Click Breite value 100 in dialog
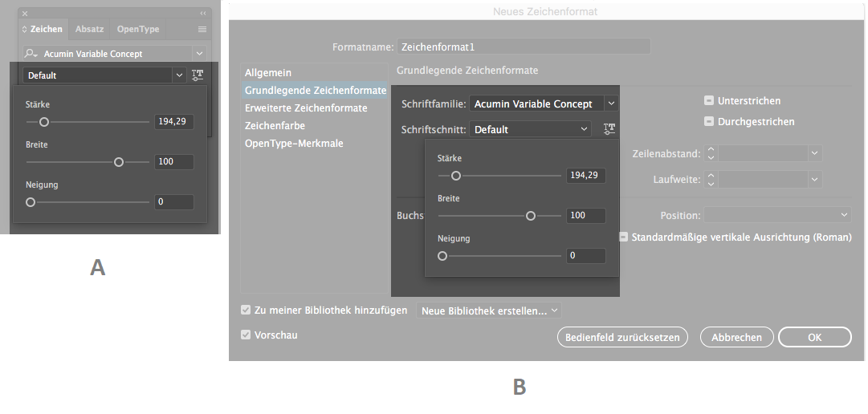868x414 pixels. (x=585, y=215)
